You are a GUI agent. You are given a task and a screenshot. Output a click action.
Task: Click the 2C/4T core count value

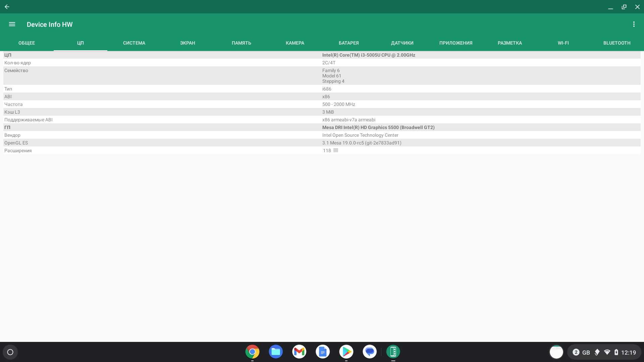point(329,63)
